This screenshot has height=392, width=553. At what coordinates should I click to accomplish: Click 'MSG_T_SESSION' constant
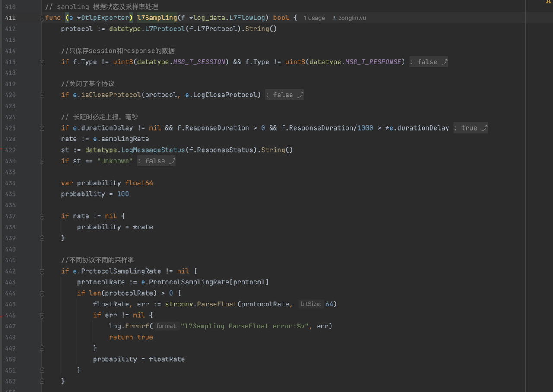(x=199, y=62)
